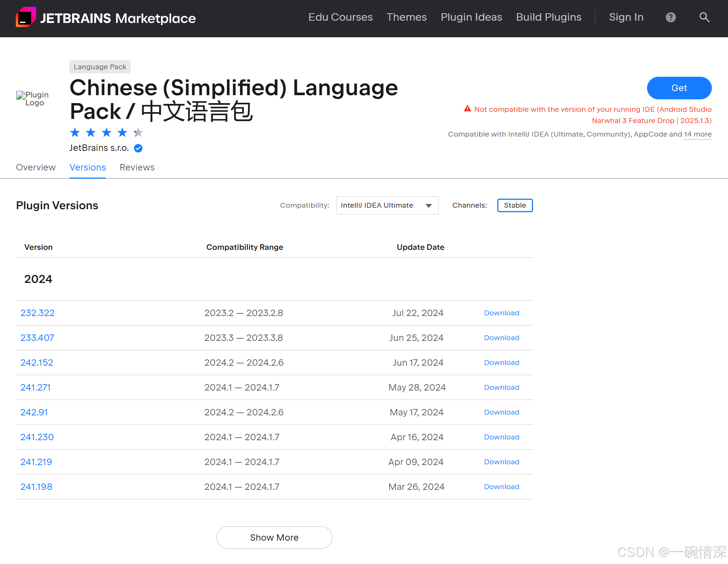Click the 'Jun 25, 2024' update date
This screenshot has width=728, height=564.
416,338
